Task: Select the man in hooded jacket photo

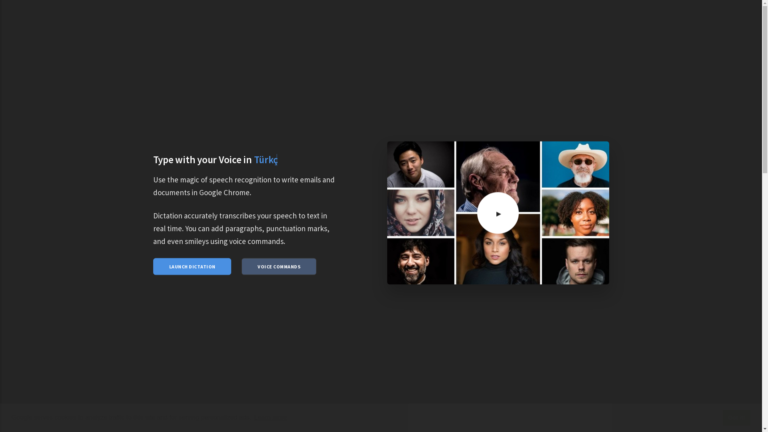Action: click(x=575, y=262)
